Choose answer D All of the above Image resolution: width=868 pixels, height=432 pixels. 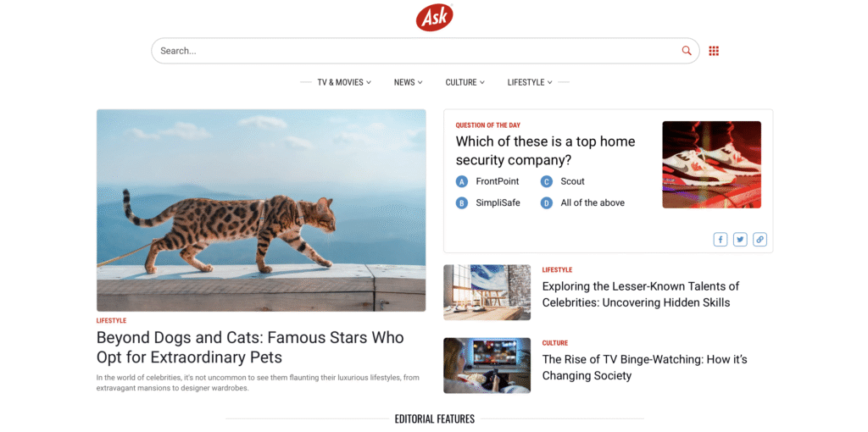[x=583, y=203]
